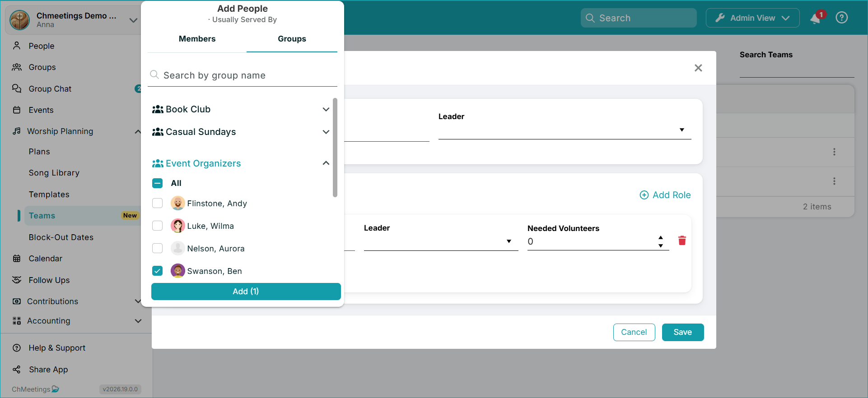Open Group Chat icon in sidebar

coord(17,88)
